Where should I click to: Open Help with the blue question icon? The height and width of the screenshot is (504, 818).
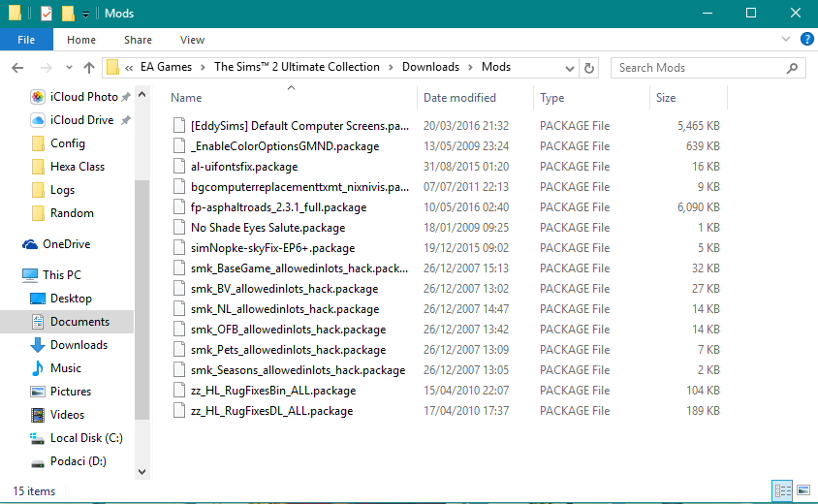[805, 40]
